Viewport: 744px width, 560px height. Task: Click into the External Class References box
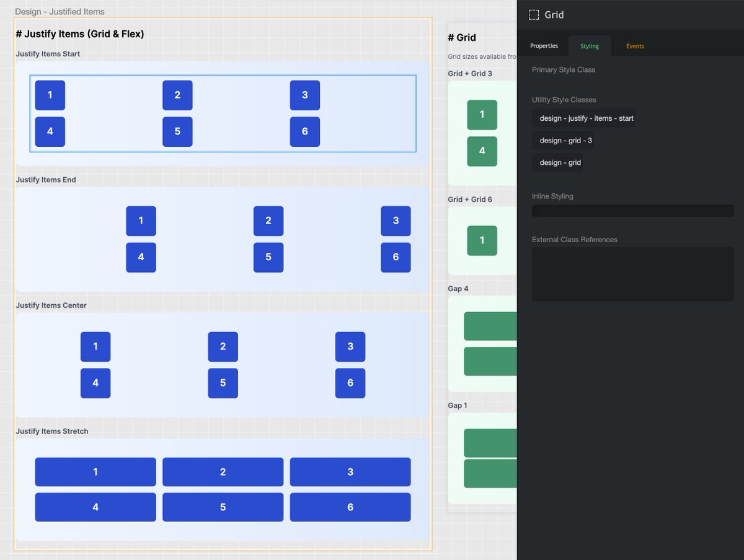[633, 274]
